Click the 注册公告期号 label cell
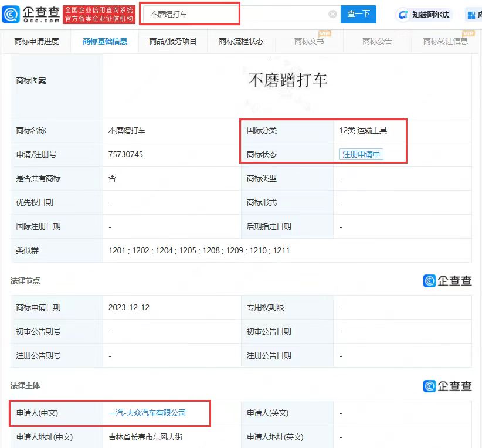 coord(56,355)
